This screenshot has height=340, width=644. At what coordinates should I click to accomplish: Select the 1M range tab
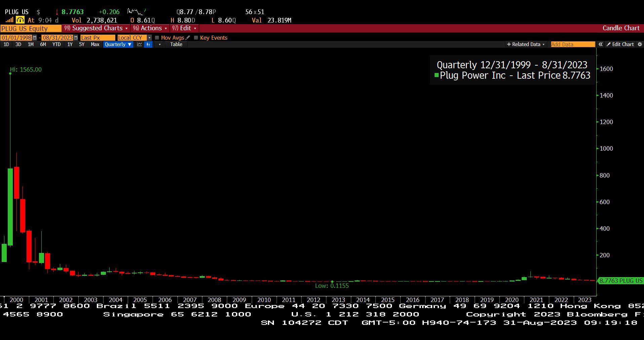(31, 44)
